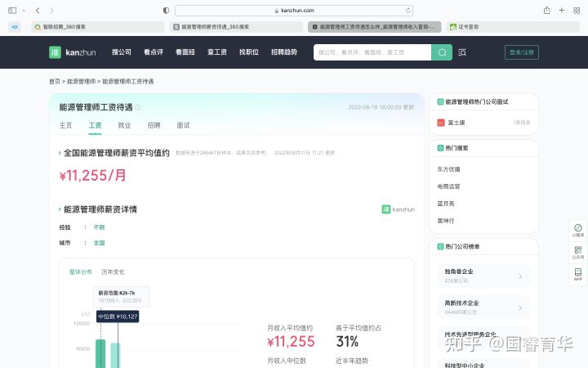Click the privacy shield icon

(x=166, y=11)
